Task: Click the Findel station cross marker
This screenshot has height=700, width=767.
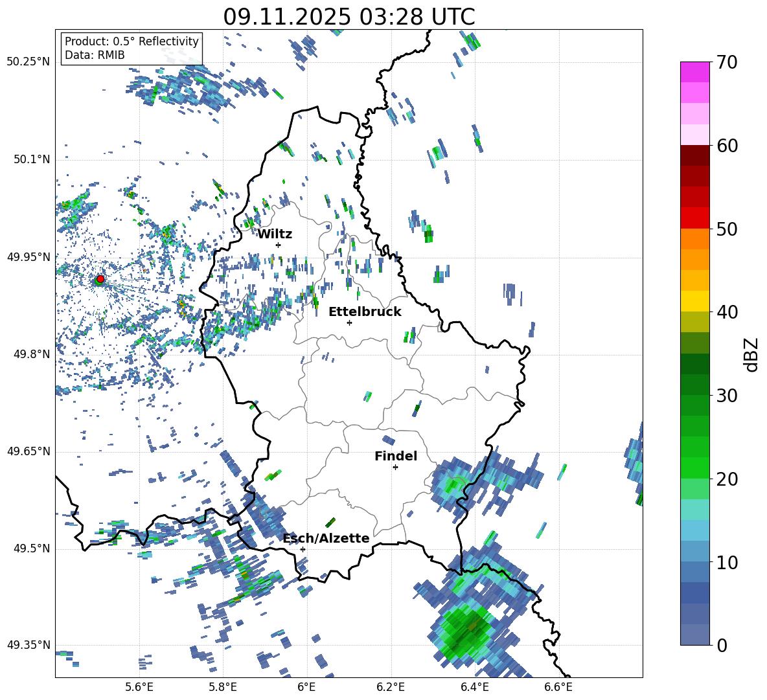Action: pyautogui.click(x=395, y=468)
